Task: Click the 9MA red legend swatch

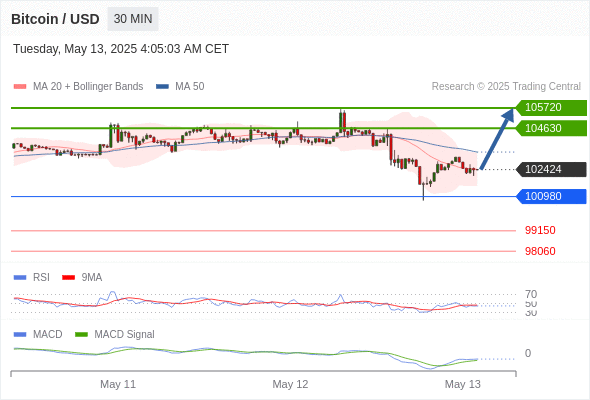Action: 68,278
